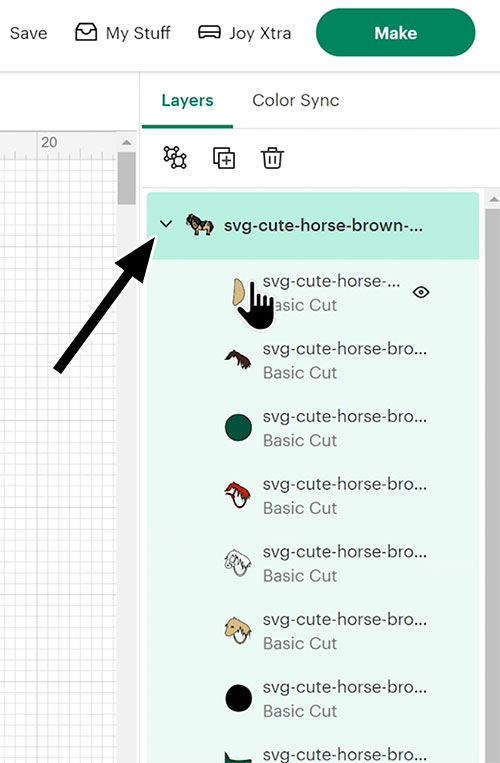
Task: Switch to the Layers tab
Action: point(187,100)
